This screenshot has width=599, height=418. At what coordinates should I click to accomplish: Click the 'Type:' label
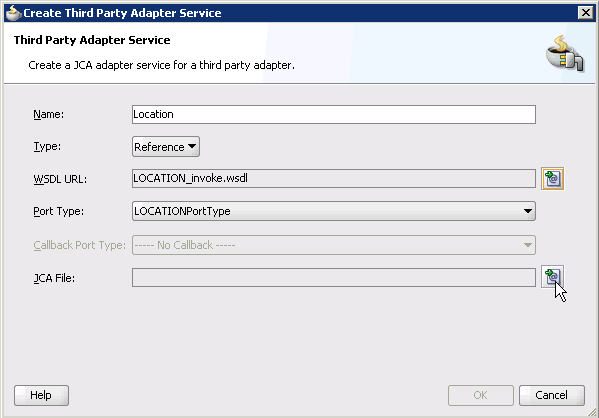pos(47,146)
